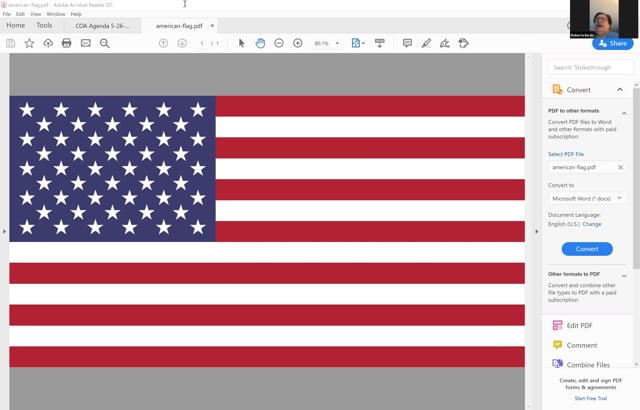Click the Share button

click(x=613, y=43)
